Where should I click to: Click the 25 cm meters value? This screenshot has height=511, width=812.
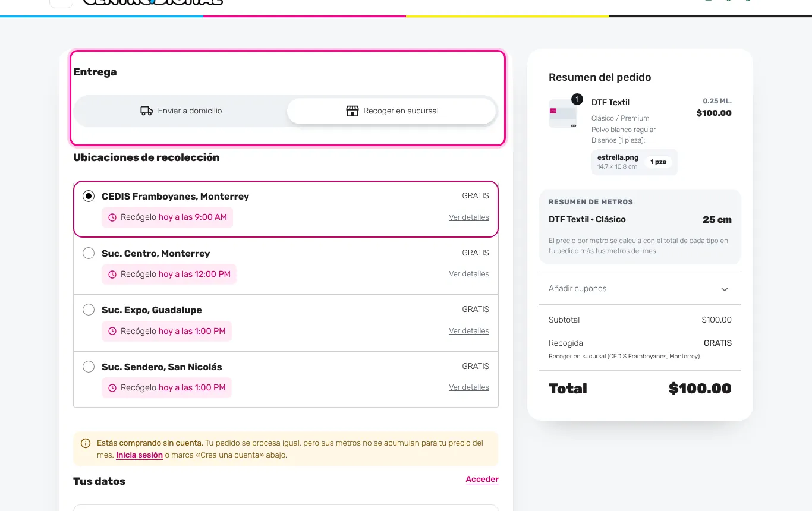717,220
